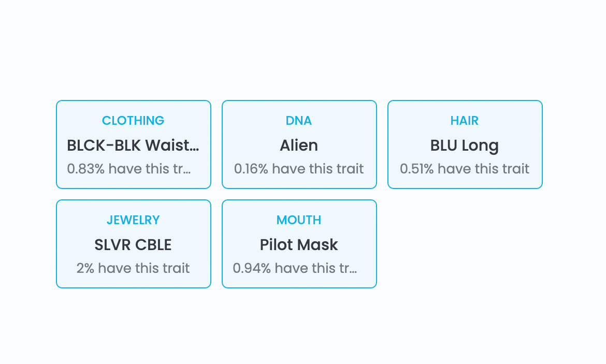Click the MOUTH category label
The height and width of the screenshot is (364, 606).
click(x=299, y=220)
